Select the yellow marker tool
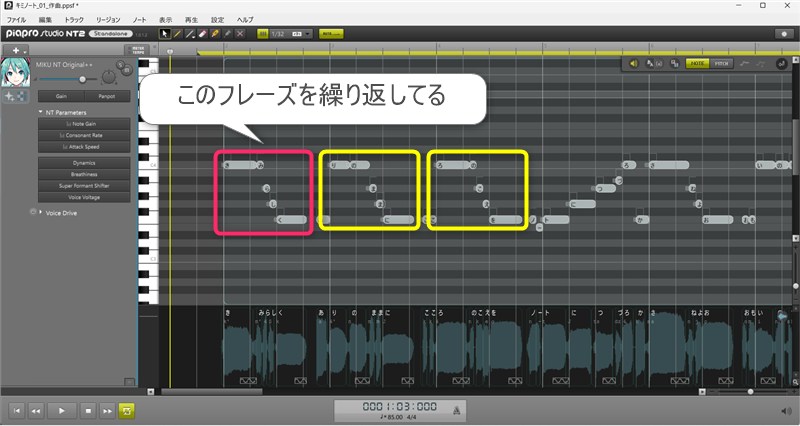This screenshot has height=426, width=800. click(x=215, y=34)
